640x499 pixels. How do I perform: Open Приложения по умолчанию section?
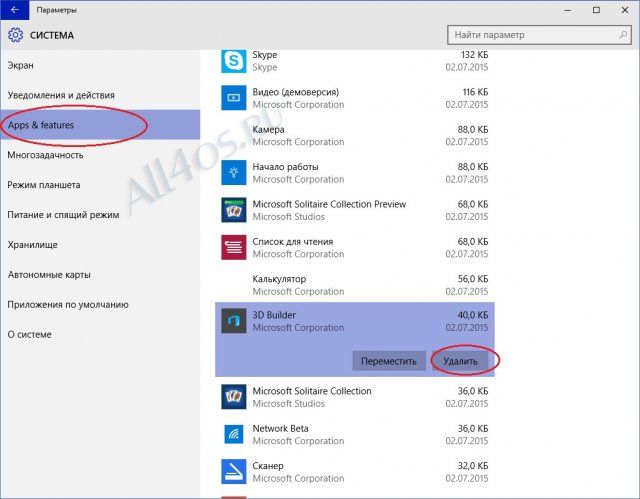pos(100,304)
